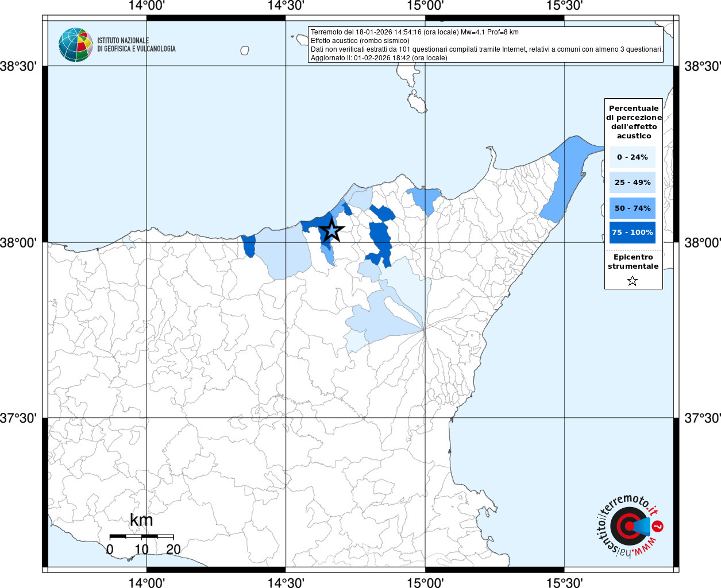
Task: Click the 15°00' label on the top axis
Action: pyautogui.click(x=425, y=6)
